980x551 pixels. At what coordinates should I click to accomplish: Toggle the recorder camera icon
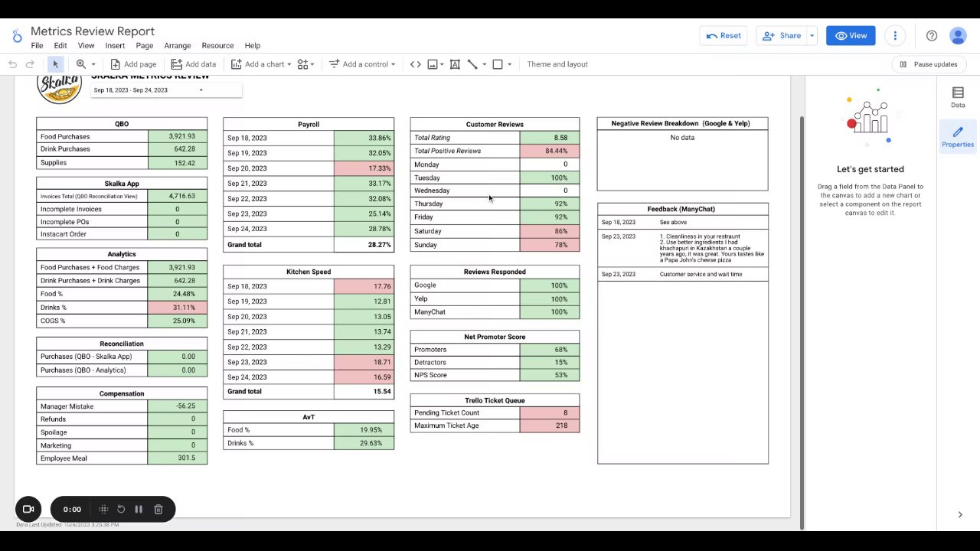(28, 509)
